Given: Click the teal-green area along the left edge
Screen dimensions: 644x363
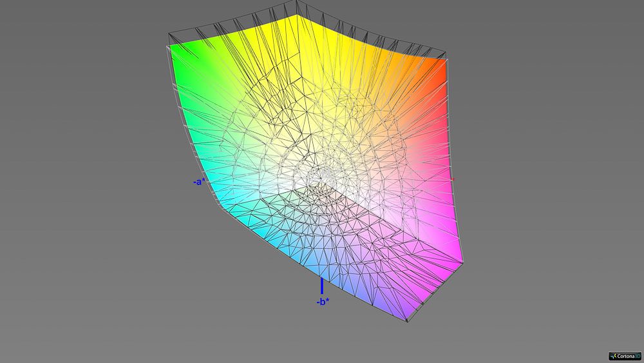Looking at the screenshot, I should point(193,129).
